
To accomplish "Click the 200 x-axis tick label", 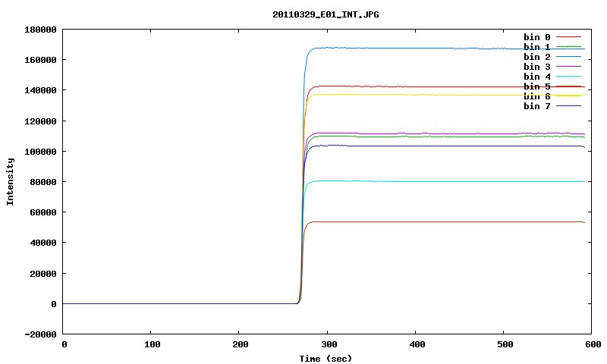I will [241, 344].
